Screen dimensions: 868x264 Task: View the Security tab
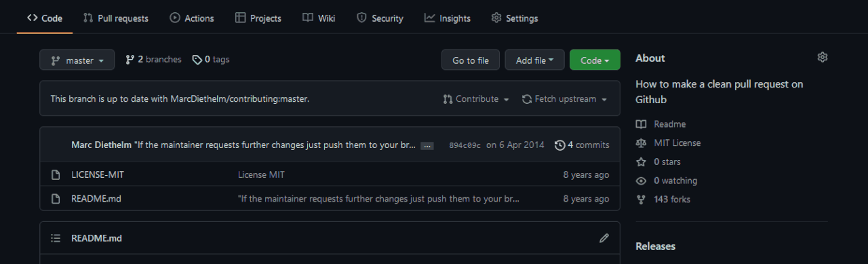coord(380,18)
